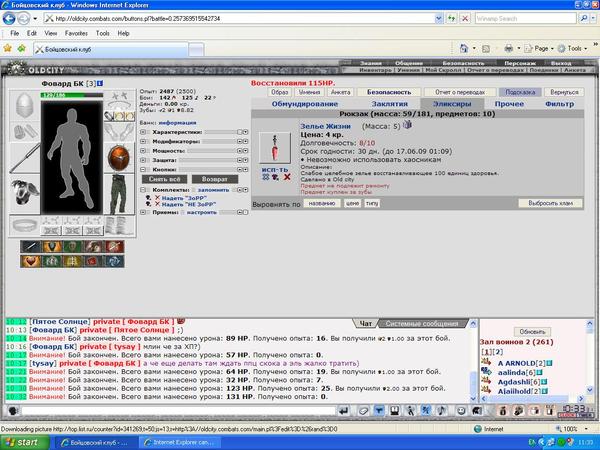Open the Фильтр tab
This screenshot has width=600, height=450.
(559, 104)
